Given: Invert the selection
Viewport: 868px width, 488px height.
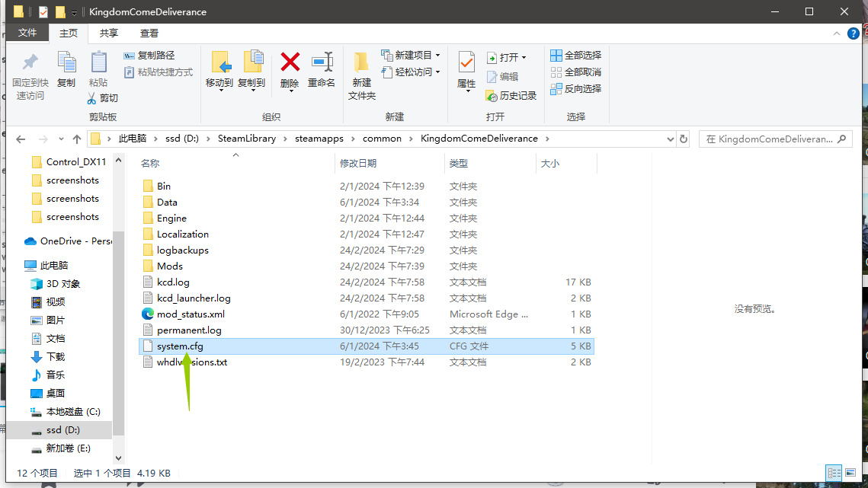Looking at the screenshot, I should (575, 88).
